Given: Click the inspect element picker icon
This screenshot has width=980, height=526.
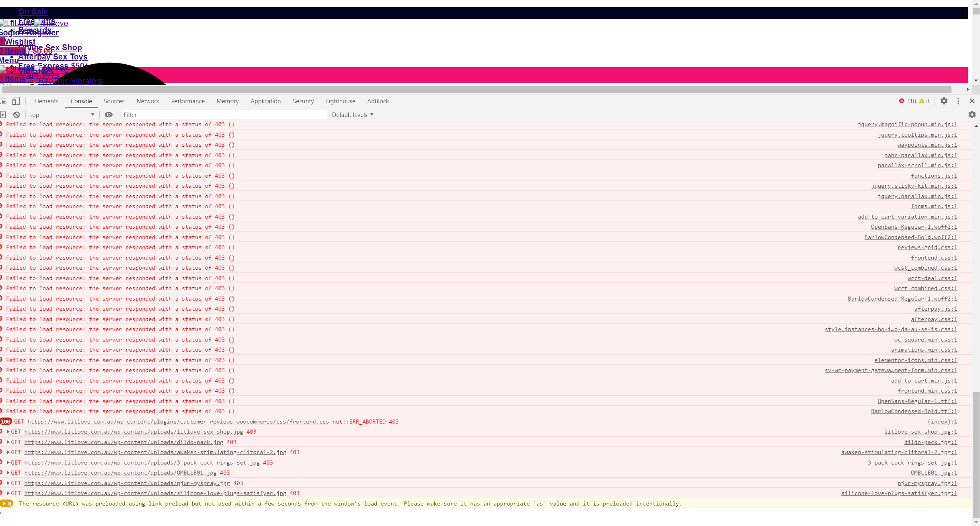Looking at the screenshot, I should click(3, 101).
